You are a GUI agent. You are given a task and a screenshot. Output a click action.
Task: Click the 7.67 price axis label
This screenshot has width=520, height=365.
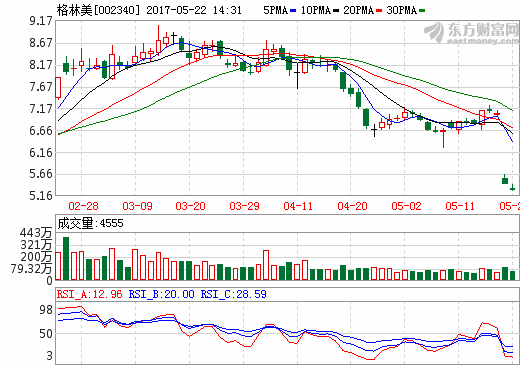(x=41, y=87)
